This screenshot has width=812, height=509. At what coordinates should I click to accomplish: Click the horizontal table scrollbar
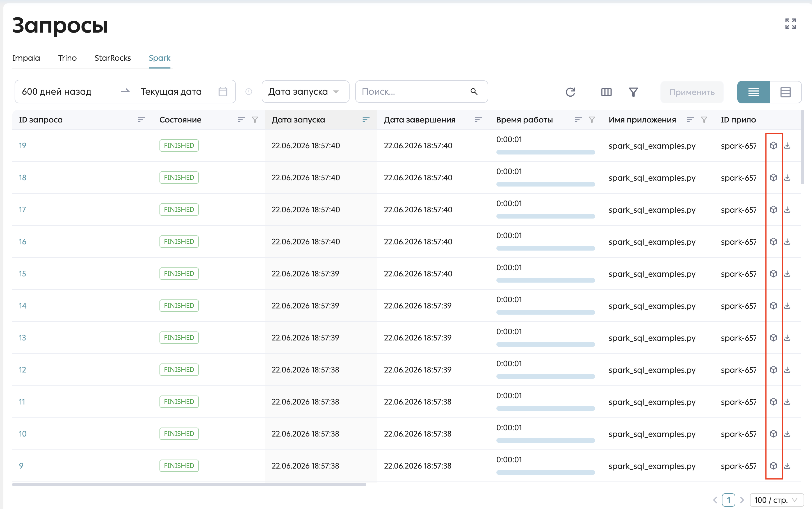[189, 485]
